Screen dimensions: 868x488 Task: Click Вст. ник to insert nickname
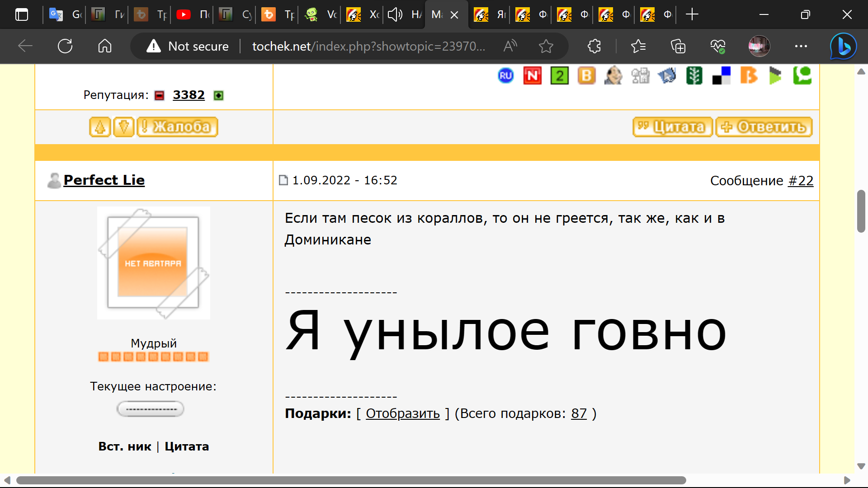pos(125,446)
